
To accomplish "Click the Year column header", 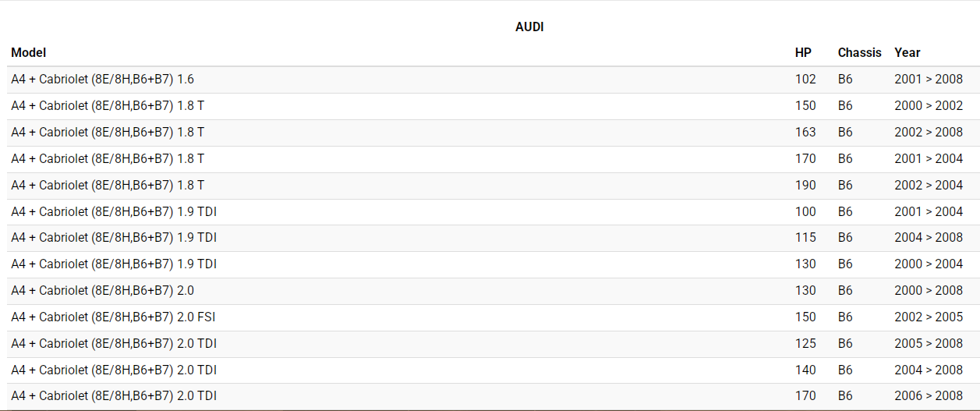I will pos(907,53).
